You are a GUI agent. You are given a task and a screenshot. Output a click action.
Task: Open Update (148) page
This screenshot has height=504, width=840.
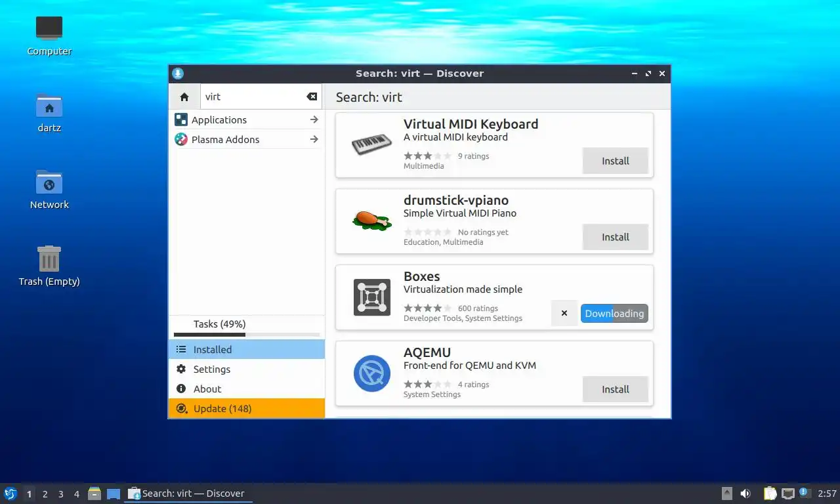(x=247, y=408)
